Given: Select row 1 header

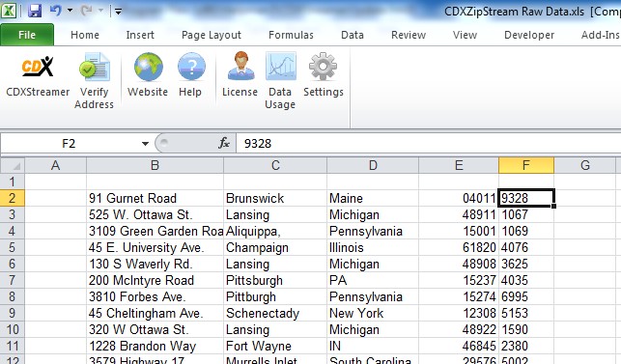Looking at the screenshot, I should pyautogui.click(x=13, y=182).
